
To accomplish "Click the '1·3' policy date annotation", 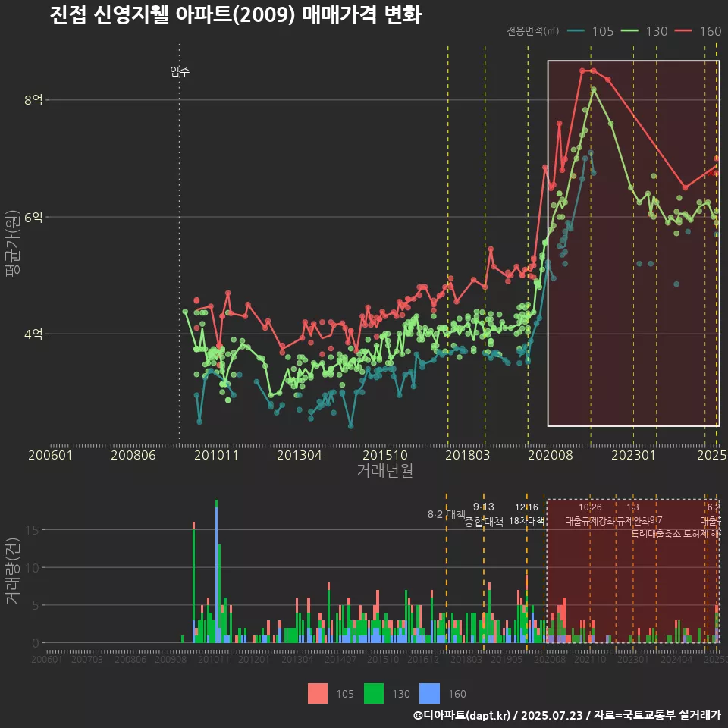I will (x=632, y=507).
